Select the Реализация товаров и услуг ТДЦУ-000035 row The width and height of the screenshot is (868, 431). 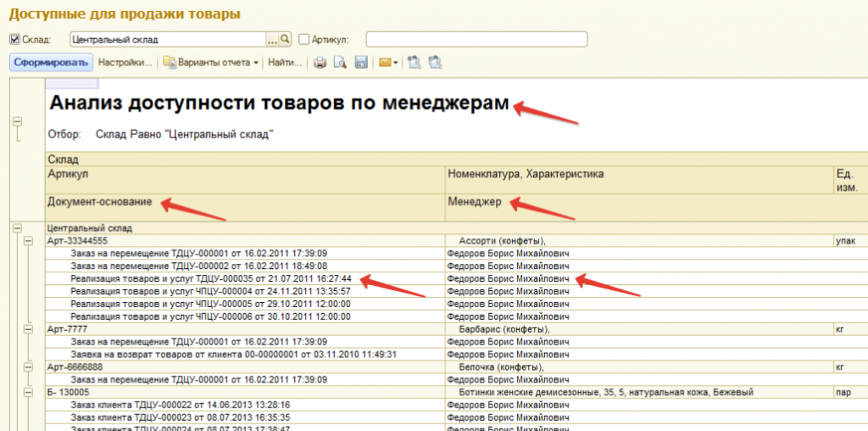click(212, 278)
